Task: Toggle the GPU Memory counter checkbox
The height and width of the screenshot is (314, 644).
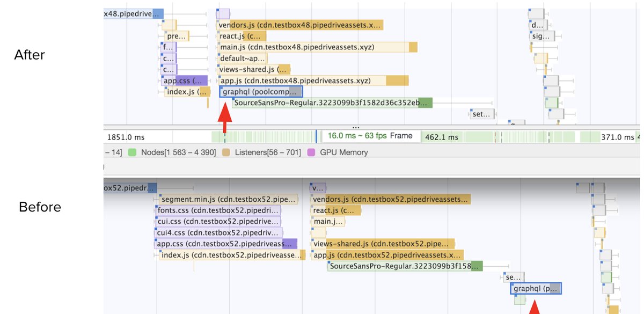Action: pos(310,152)
